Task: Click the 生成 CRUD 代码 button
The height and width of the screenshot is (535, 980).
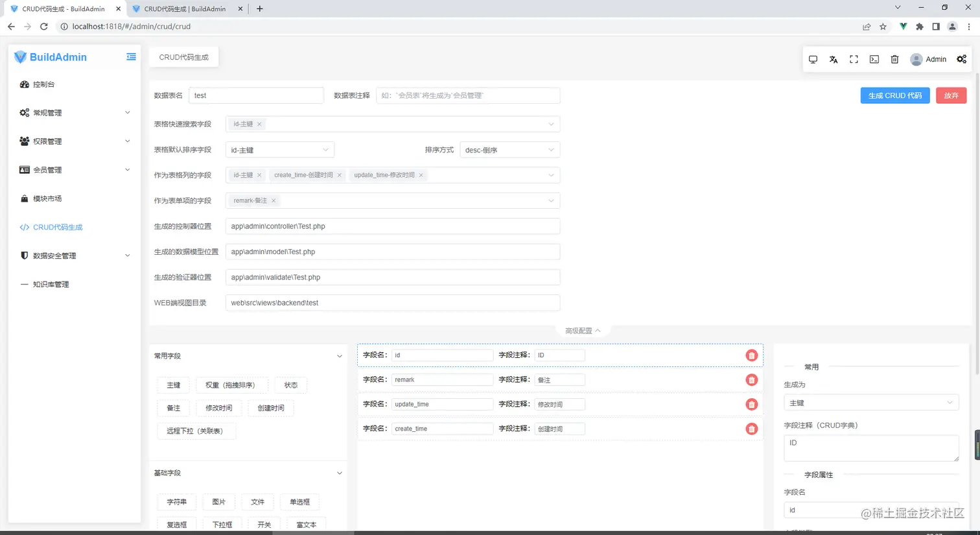Action: point(895,95)
